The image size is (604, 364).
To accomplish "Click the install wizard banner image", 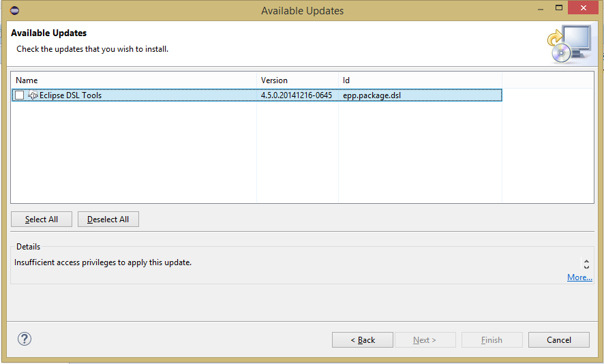I will pyautogui.click(x=569, y=44).
